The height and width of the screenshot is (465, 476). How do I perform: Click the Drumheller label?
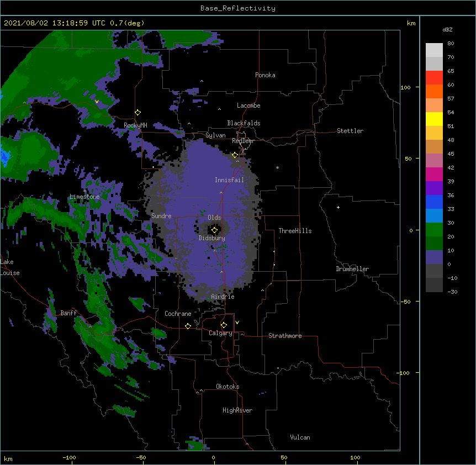(x=352, y=269)
